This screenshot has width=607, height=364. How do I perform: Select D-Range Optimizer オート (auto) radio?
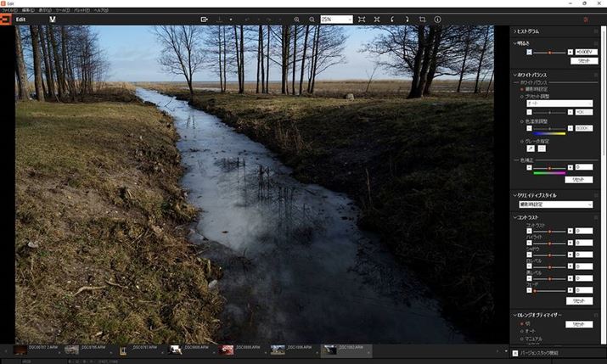pyautogui.click(x=522, y=331)
